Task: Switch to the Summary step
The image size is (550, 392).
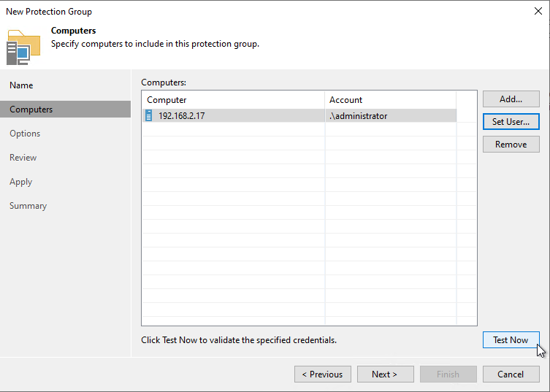Action: (28, 206)
